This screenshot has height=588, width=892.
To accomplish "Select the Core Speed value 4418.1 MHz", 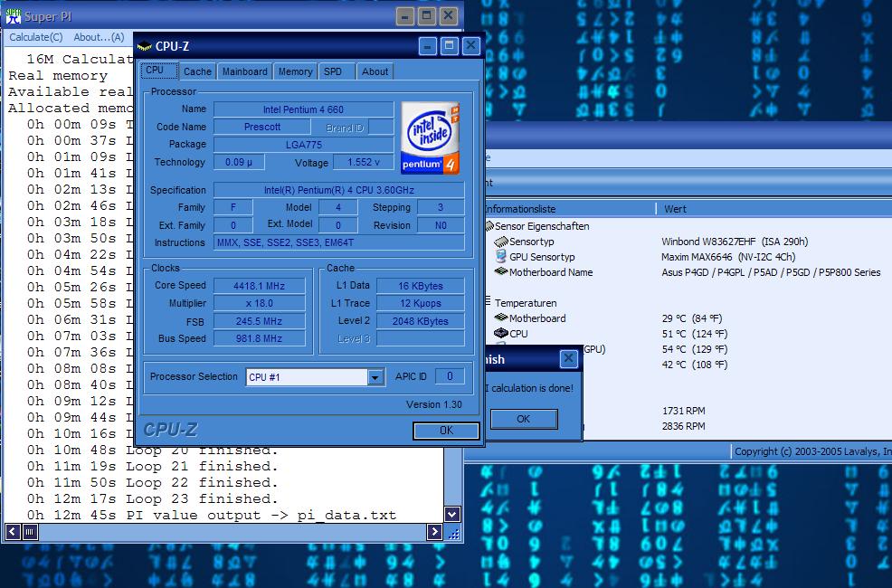I will coord(260,286).
